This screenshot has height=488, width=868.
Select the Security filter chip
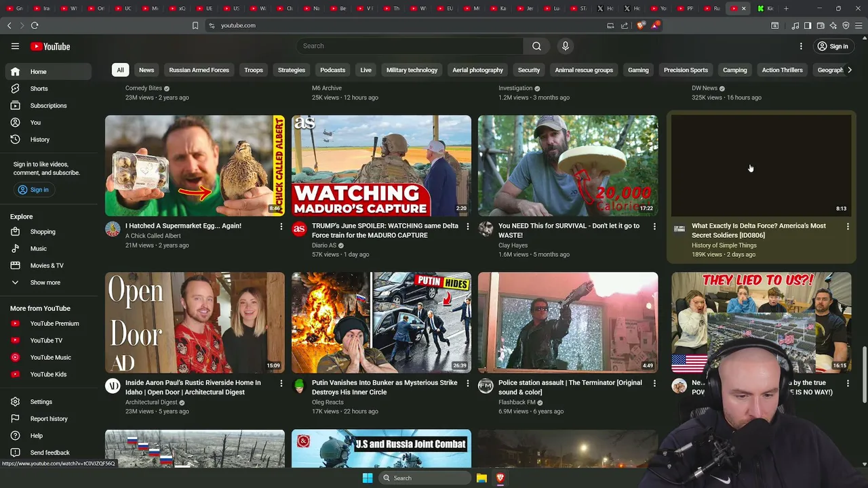click(x=529, y=70)
